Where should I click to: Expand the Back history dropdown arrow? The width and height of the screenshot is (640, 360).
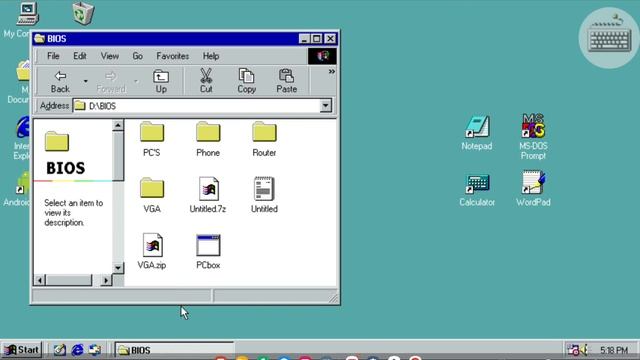(x=85, y=81)
